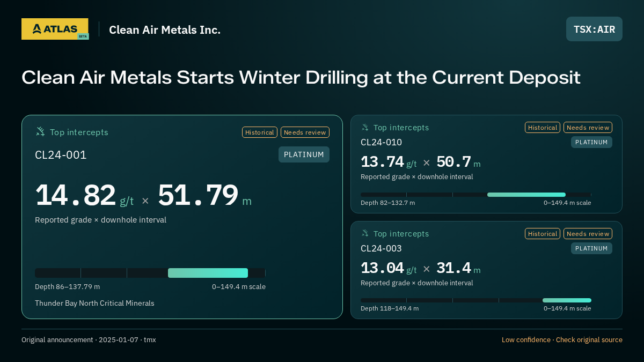
Task: Click the drill icon in CL24-001 card
Action: (x=40, y=131)
